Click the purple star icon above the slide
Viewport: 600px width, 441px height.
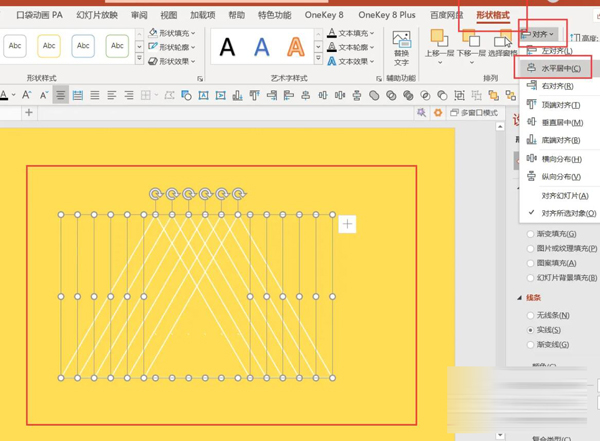pyautogui.click(x=421, y=113)
